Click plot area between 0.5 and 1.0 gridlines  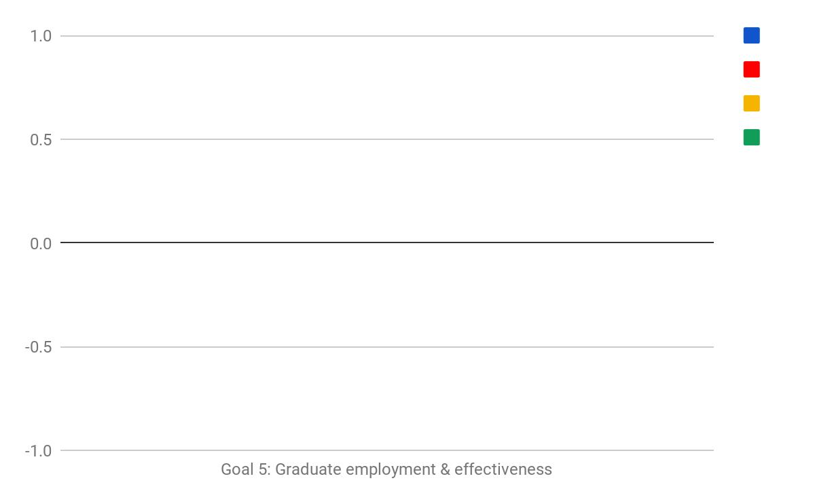click(x=387, y=88)
